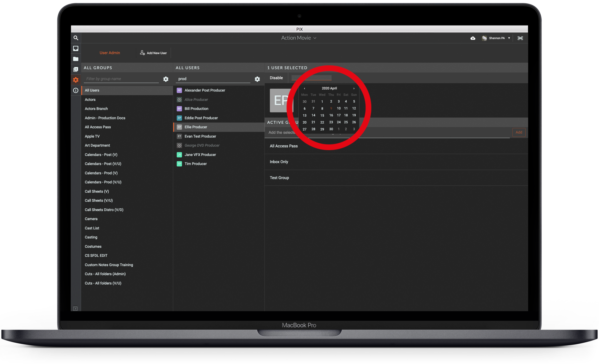Click the Add group button

click(518, 132)
